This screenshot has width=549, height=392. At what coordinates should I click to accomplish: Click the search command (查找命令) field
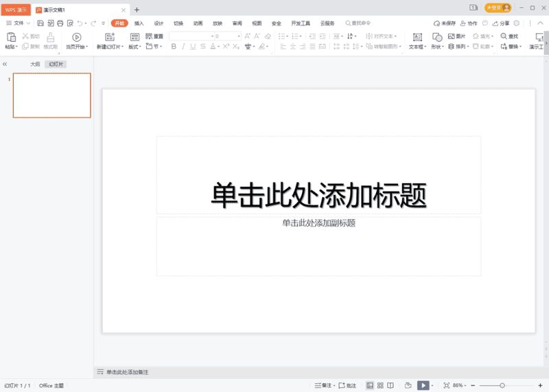358,23
